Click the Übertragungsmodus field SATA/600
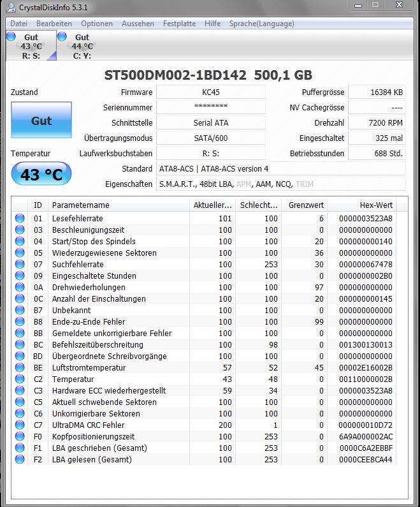This screenshot has width=420, height=507. 211,138
